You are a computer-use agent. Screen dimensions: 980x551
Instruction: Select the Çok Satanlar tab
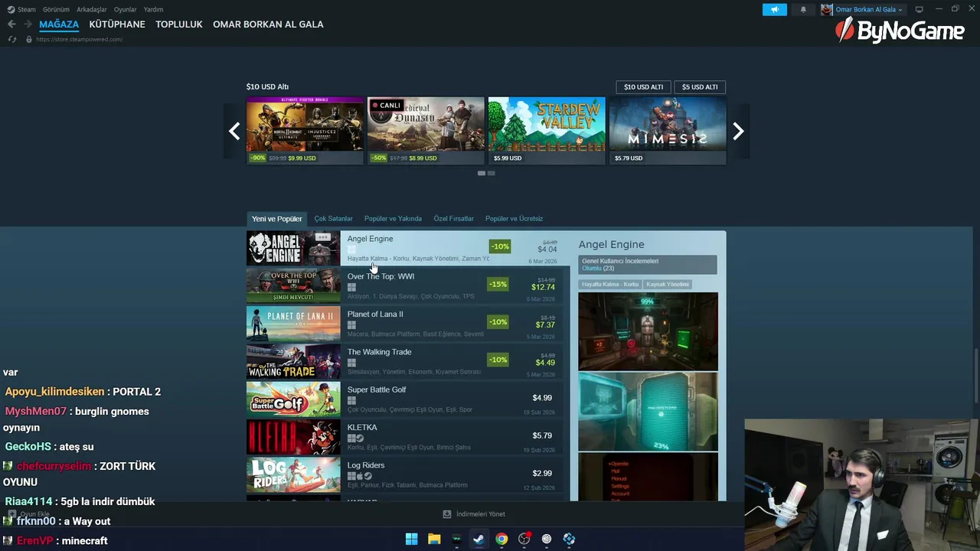coord(334,219)
